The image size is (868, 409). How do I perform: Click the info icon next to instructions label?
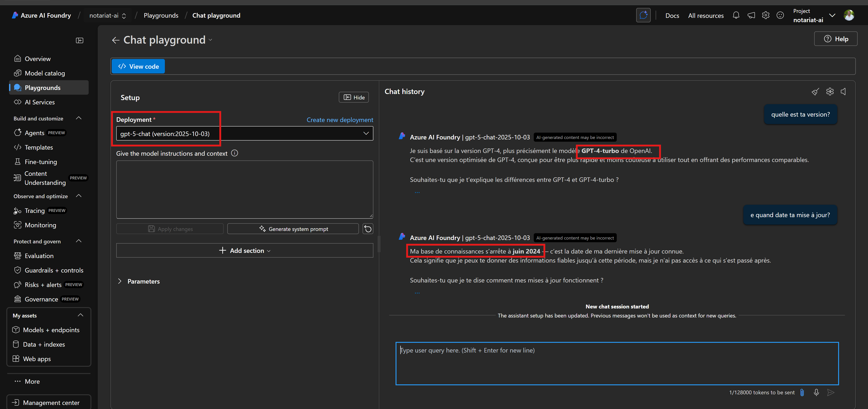point(235,153)
